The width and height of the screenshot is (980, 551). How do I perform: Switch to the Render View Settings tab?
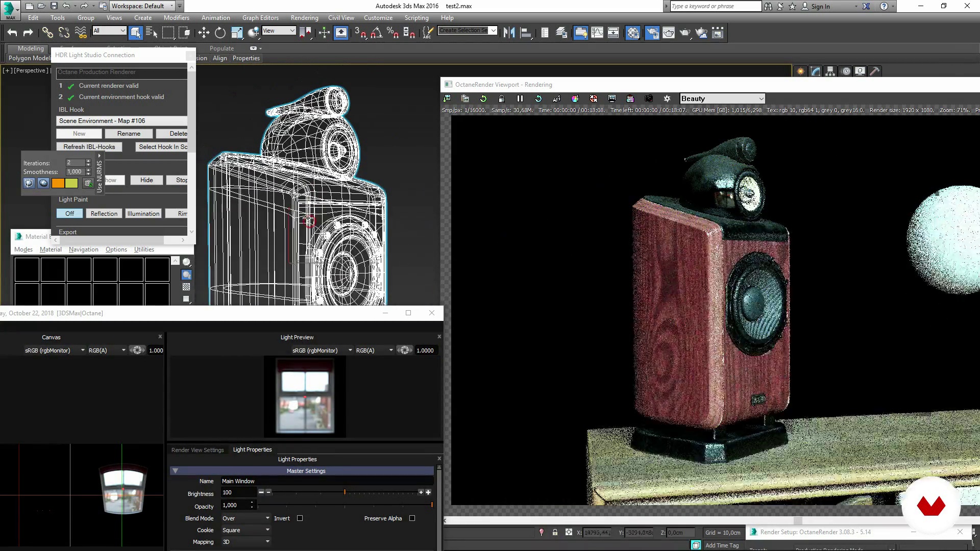pos(198,450)
